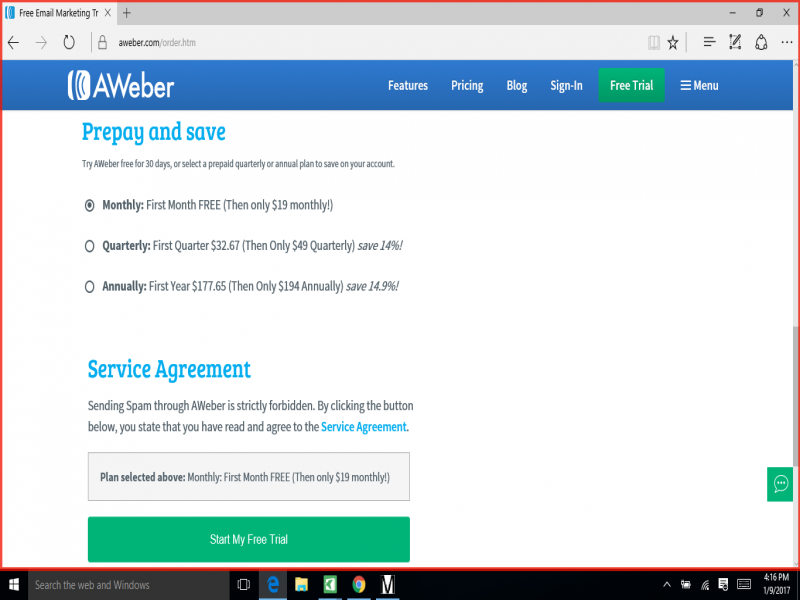Click the browser forward arrow
Image resolution: width=800 pixels, height=600 pixels.
click(x=41, y=43)
